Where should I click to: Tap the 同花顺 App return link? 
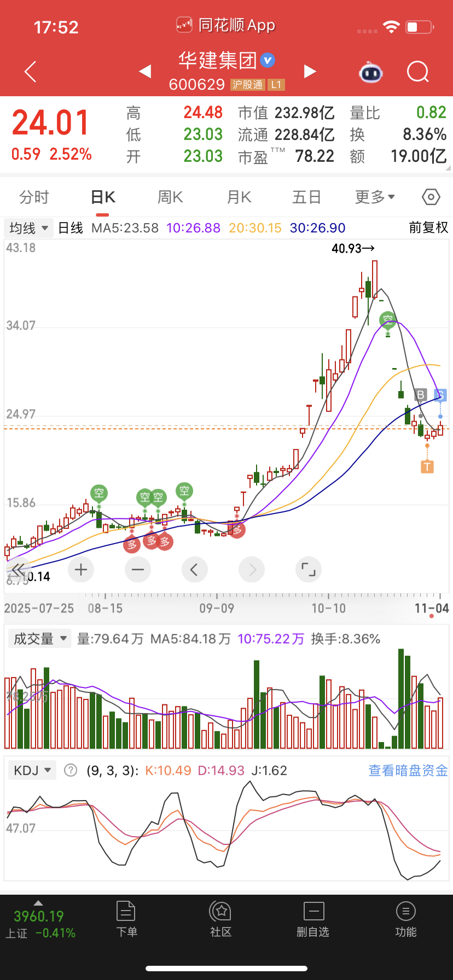coord(226,25)
